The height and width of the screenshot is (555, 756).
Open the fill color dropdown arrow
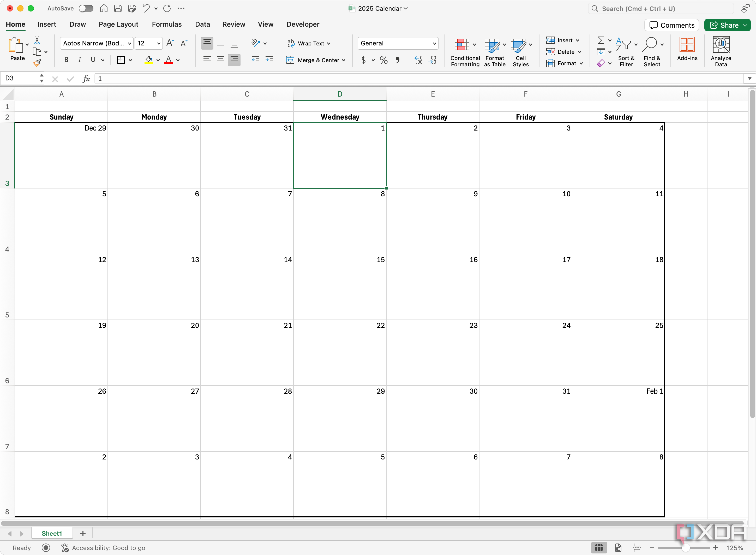(x=158, y=61)
